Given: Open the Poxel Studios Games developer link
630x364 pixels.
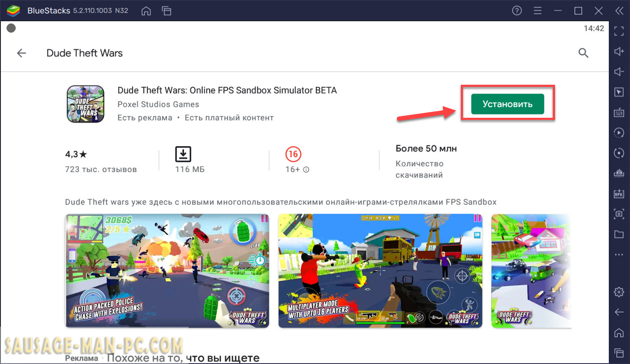Looking at the screenshot, I should point(158,104).
